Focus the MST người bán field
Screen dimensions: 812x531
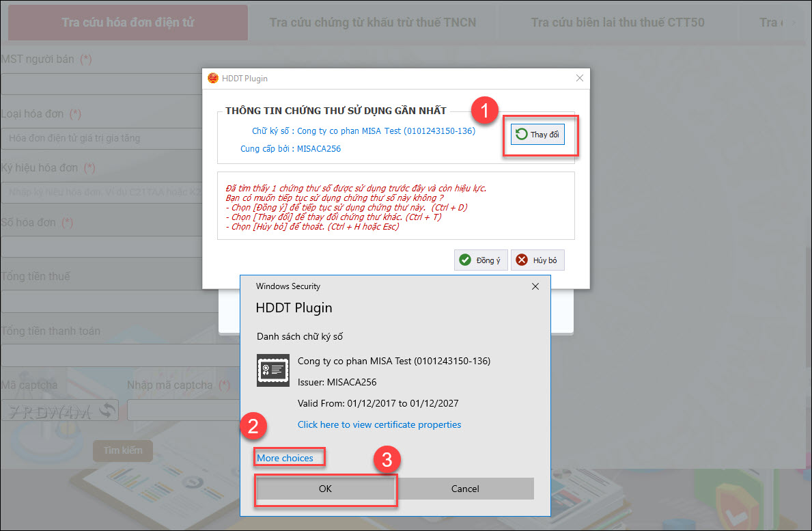click(x=102, y=84)
